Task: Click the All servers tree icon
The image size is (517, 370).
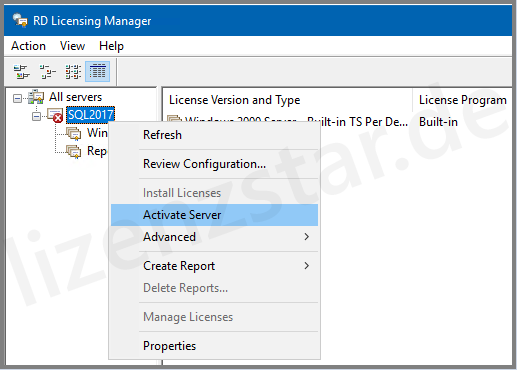Action: coord(36,97)
